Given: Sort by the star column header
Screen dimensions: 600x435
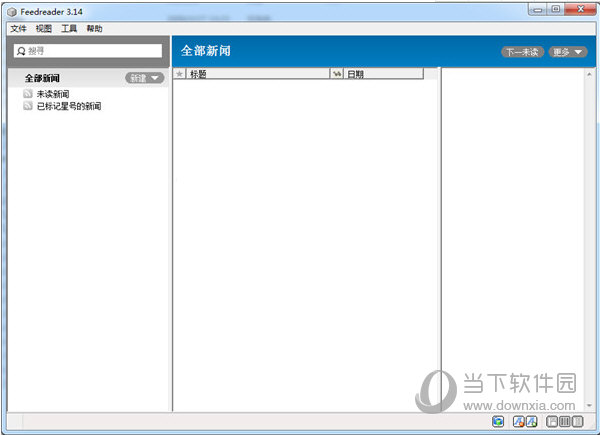Looking at the screenshot, I should 179,73.
